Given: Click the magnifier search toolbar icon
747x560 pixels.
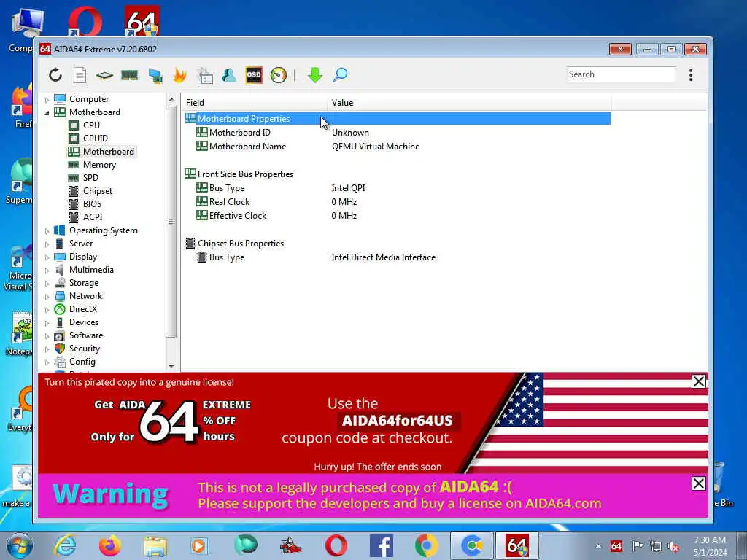Looking at the screenshot, I should pos(340,75).
